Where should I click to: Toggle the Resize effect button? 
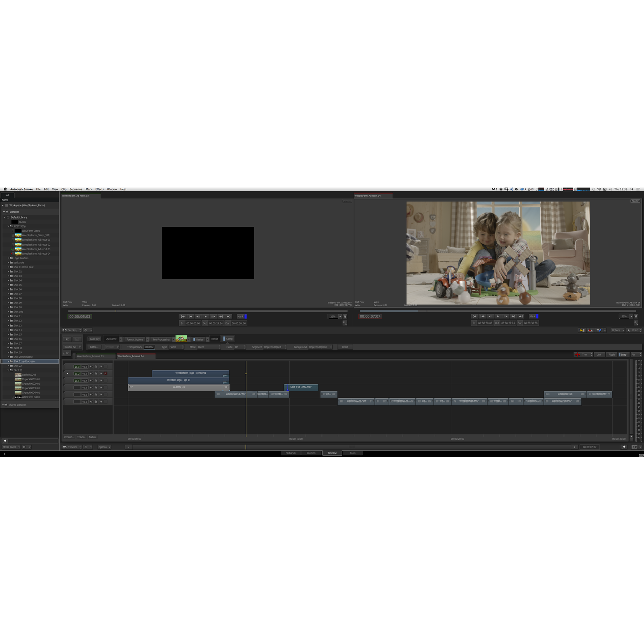[199, 339]
